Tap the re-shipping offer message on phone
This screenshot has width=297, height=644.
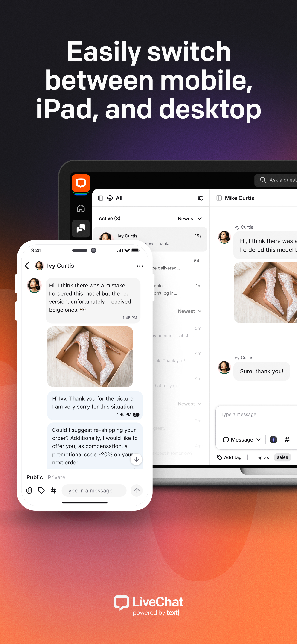click(95, 446)
